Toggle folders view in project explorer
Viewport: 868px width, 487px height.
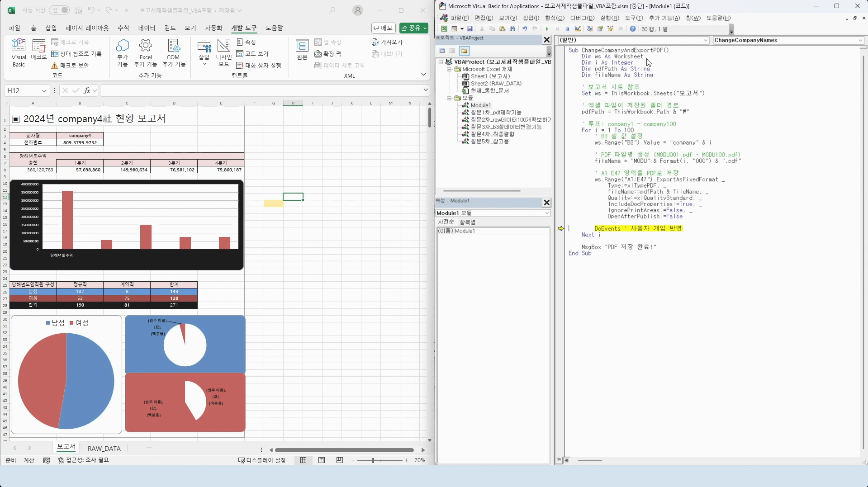(x=464, y=51)
